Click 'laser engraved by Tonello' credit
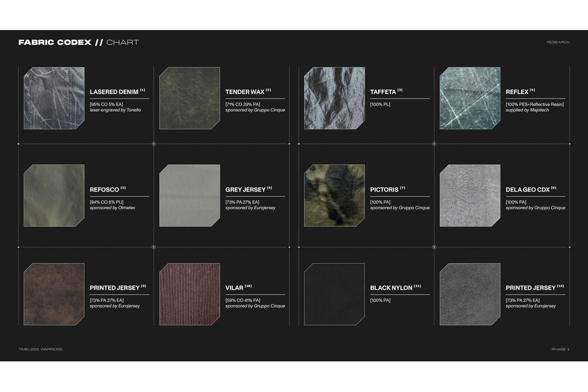Image resolution: width=588 pixels, height=392 pixels. click(x=115, y=110)
